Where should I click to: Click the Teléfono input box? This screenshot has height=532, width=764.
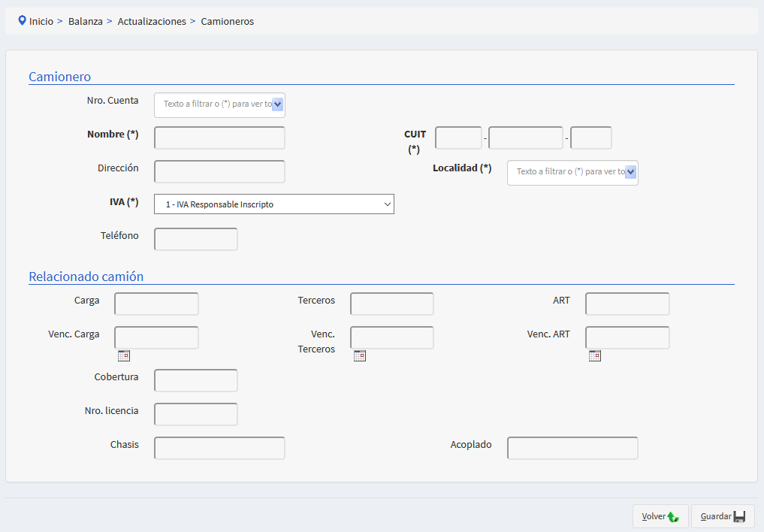click(x=195, y=240)
